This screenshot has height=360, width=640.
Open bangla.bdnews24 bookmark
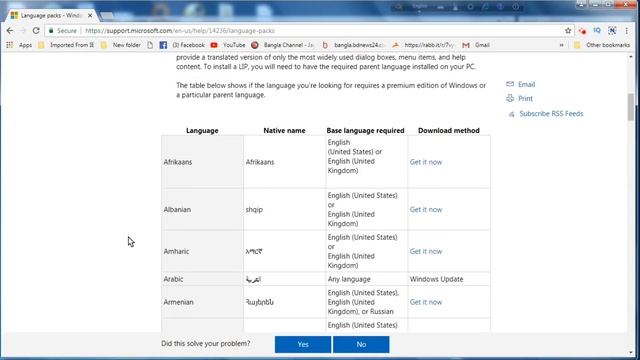[353, 45]
